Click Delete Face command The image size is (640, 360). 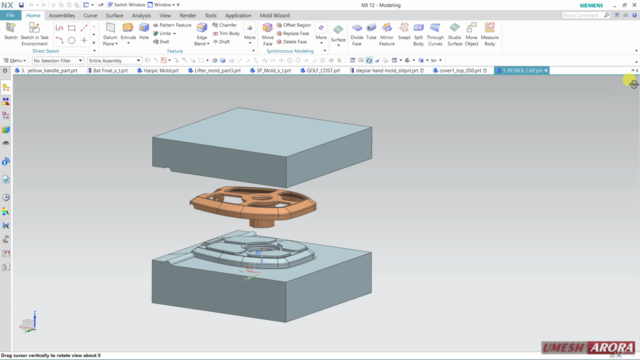(x=291, y=42)
